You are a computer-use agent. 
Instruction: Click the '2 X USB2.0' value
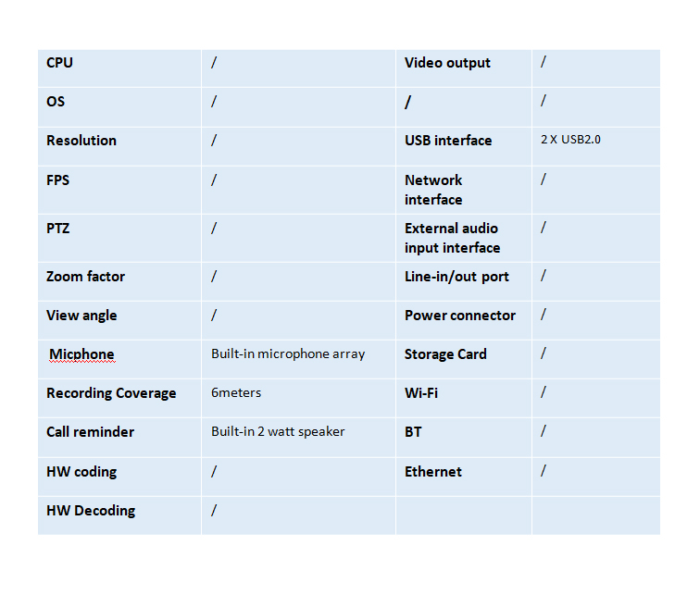[571, 140]
